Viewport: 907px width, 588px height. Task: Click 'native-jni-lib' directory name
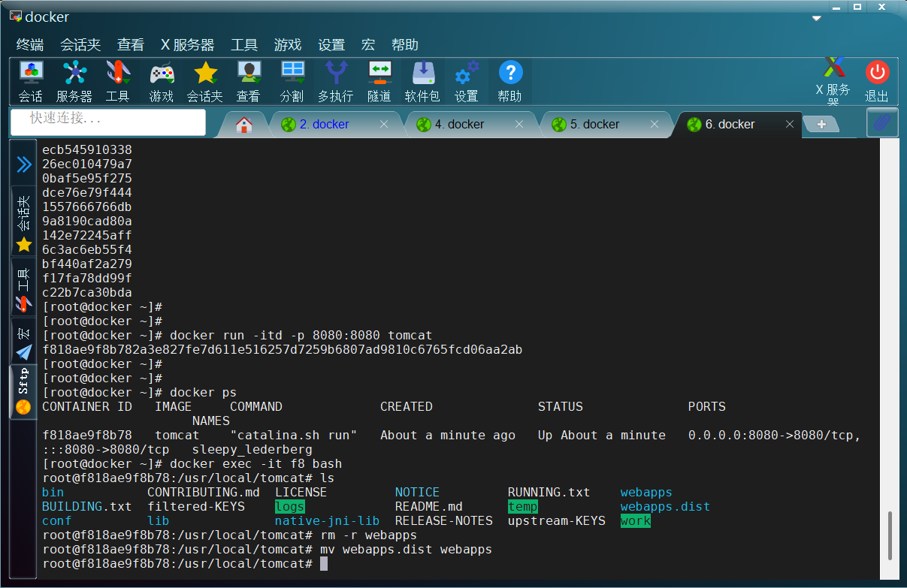coord(328,521)
